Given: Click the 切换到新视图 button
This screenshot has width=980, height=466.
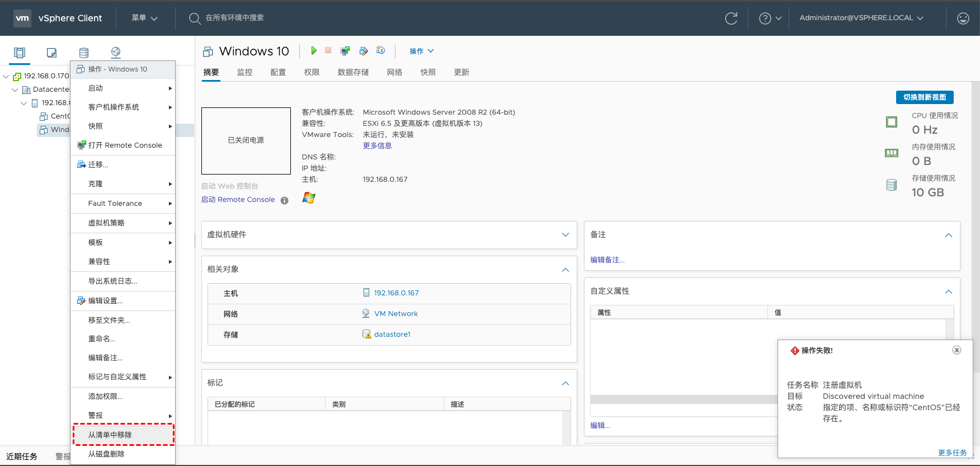Looking at the screenshot, I should [924, 97].
